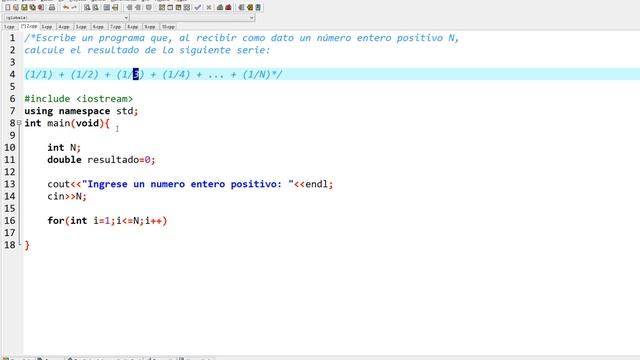
Task: Click the 'int main(void){' text
Action: point(67,123)
